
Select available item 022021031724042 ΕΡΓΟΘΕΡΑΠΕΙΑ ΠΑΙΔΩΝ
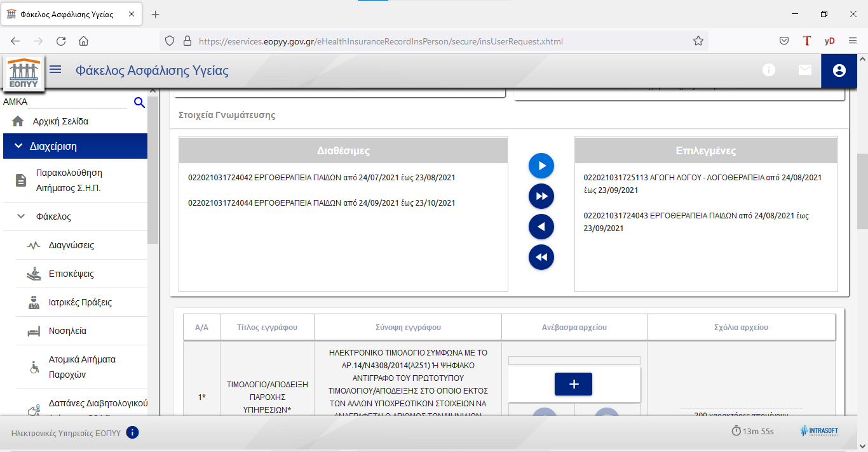click(x=322, y=178)
